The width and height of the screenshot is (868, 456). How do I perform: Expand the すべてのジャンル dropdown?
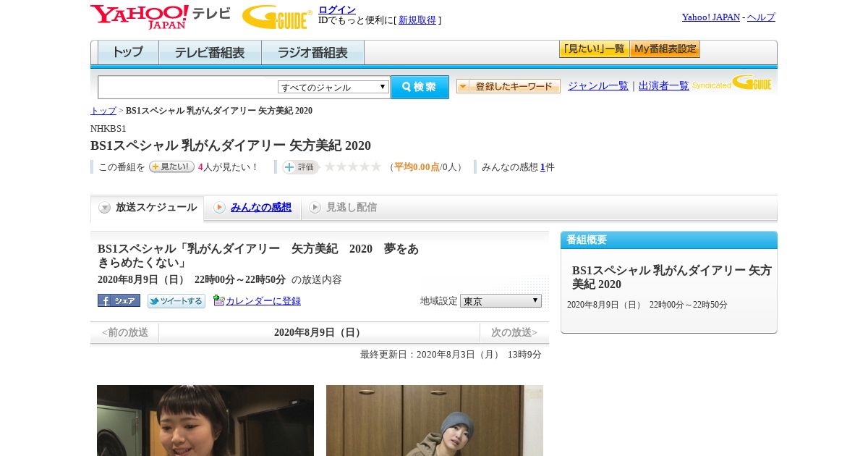tap(333, 87)
